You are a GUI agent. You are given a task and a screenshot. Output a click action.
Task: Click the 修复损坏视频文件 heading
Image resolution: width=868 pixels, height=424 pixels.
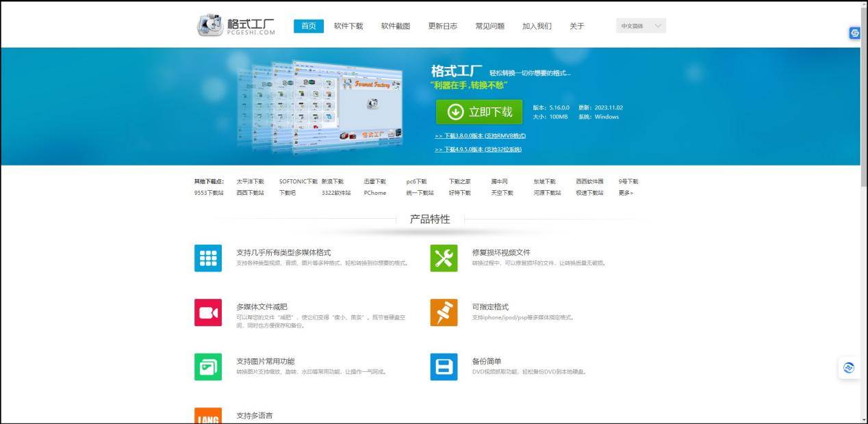(501, 252)
